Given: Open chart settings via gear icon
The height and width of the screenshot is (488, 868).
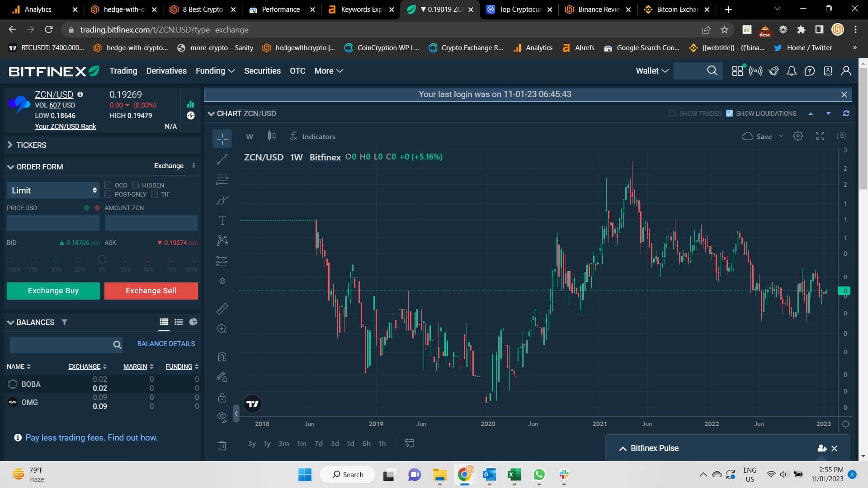Looking at the screenshot, I should (x=798, y=136).
